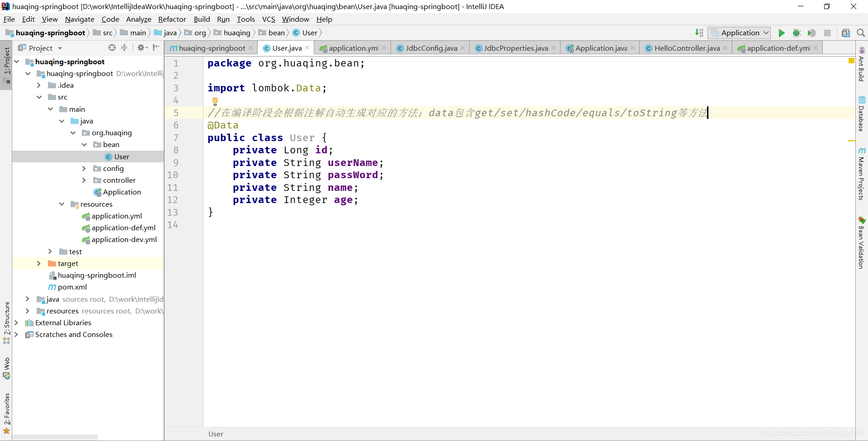This screenshot has width=868, height=441.
Task: Click the yellow inspection status indicator
Action: pyautogui.click(x=851, y=61)
